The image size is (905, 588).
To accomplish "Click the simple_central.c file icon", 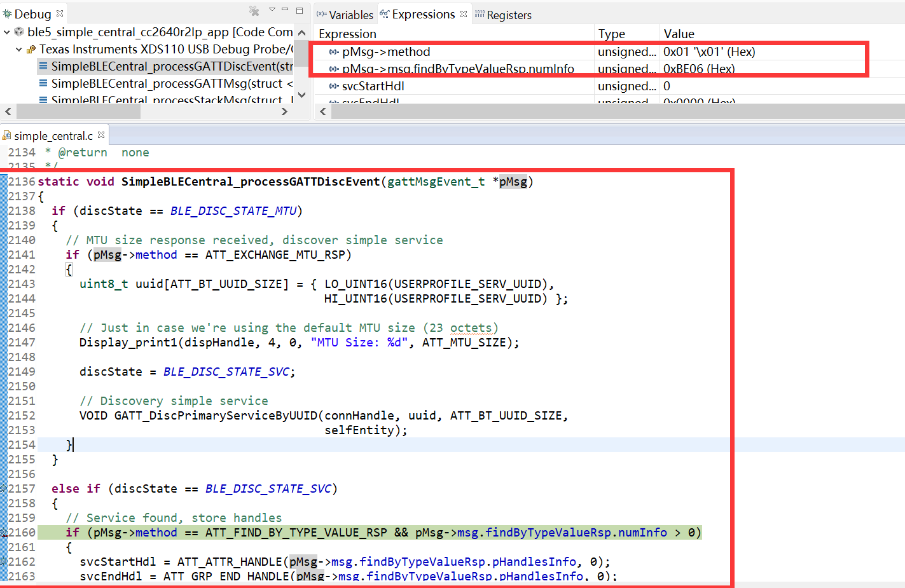I will coord(6,135).
